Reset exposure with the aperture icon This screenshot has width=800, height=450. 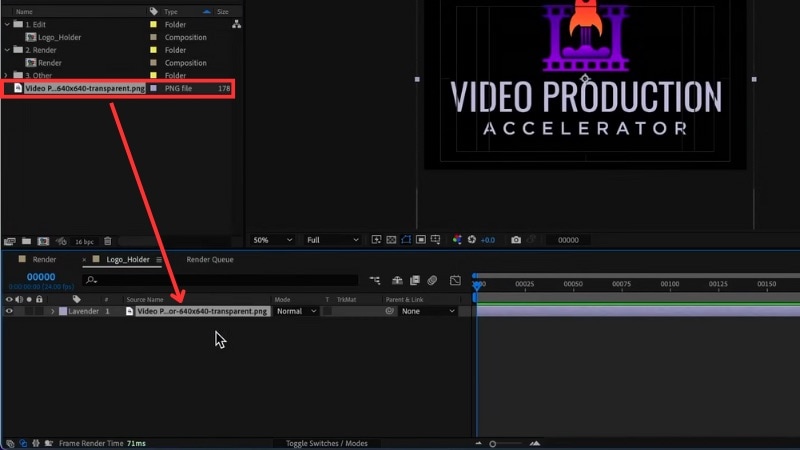(x=471, y=240)
